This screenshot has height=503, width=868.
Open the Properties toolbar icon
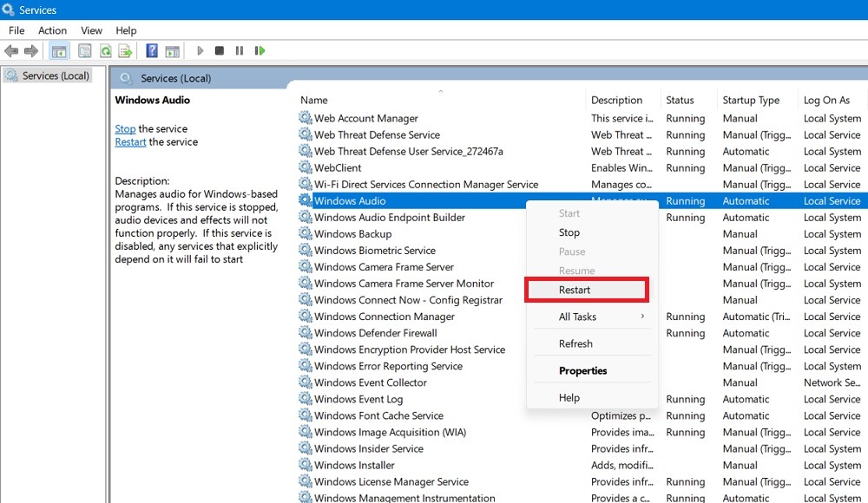point(85,50)
